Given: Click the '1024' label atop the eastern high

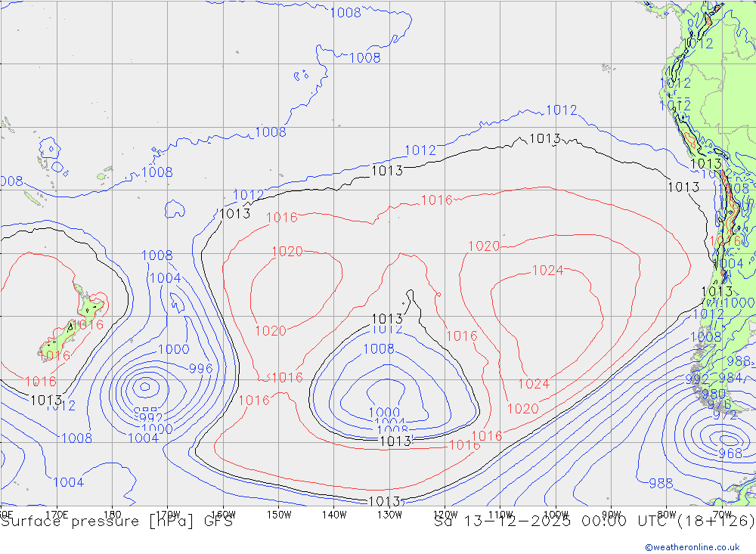Looking at the screenshot, I should pos(547,270).
